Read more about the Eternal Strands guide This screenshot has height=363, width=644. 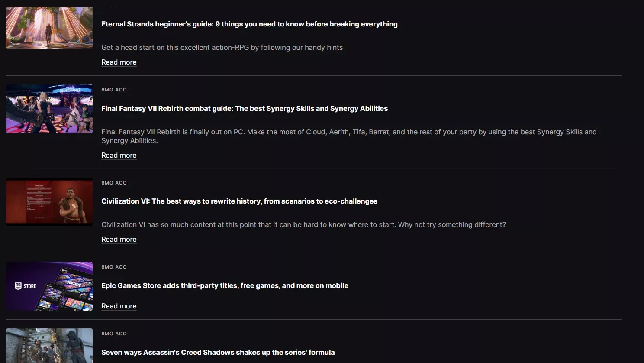(119, 62)
